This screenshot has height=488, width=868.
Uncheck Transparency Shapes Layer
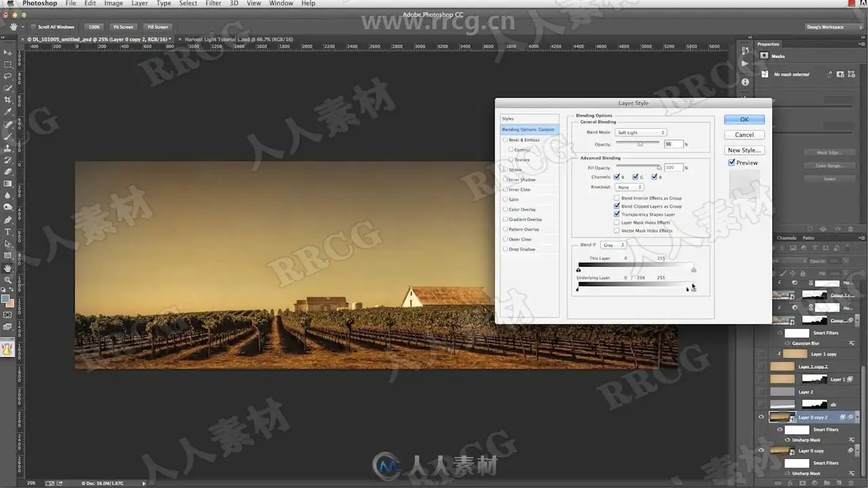pos(616,214)
